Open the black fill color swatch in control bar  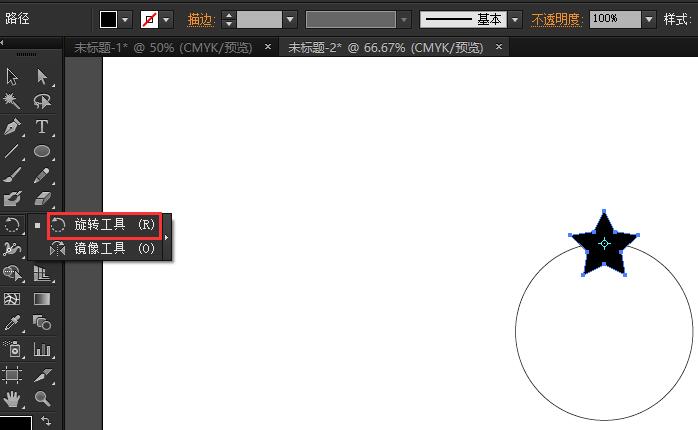[108, 19]
